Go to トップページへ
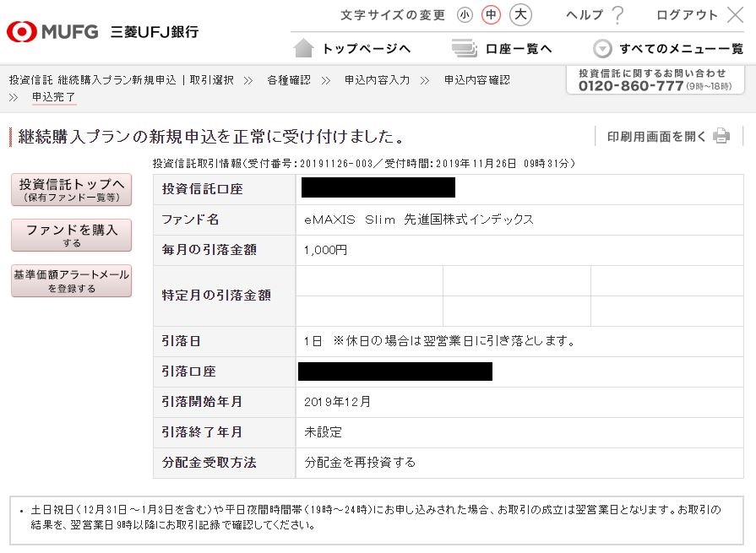This screenshot has width=756, height=553. 367,49
